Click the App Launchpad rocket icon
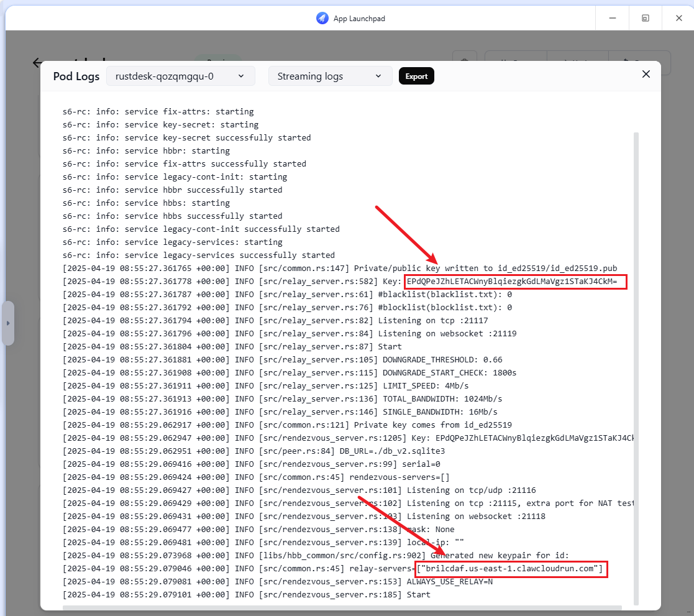Image resolution: width=694 pixels, height=616 pixels. (x=322, y=18)
